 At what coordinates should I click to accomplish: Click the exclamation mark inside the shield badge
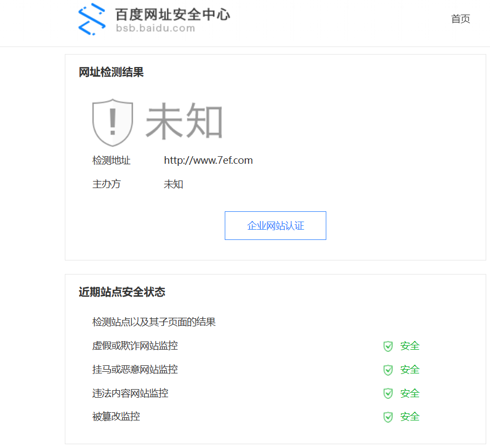[x=112, y=120]
